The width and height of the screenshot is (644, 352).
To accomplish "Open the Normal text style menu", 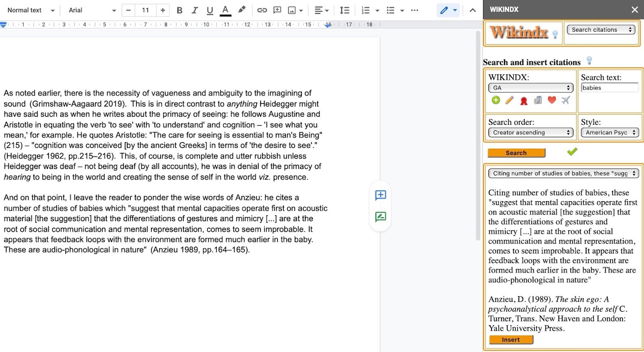I will click(x=31, y=10).
